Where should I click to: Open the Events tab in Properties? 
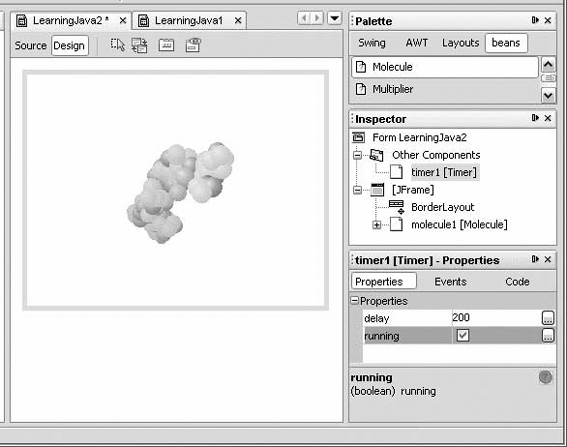pos(450,282)
